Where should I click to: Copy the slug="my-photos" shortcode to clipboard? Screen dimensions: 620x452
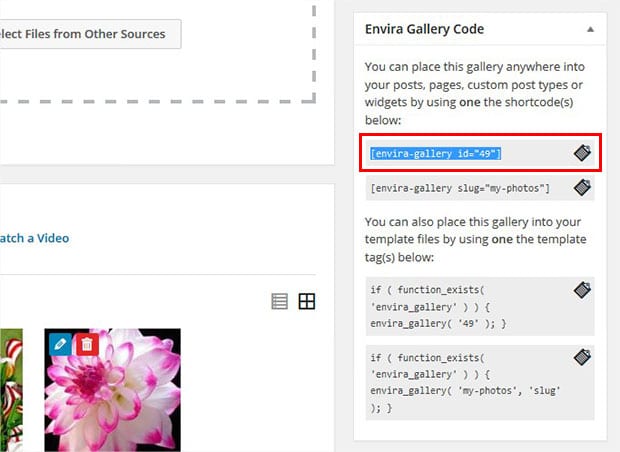point(582,187)
